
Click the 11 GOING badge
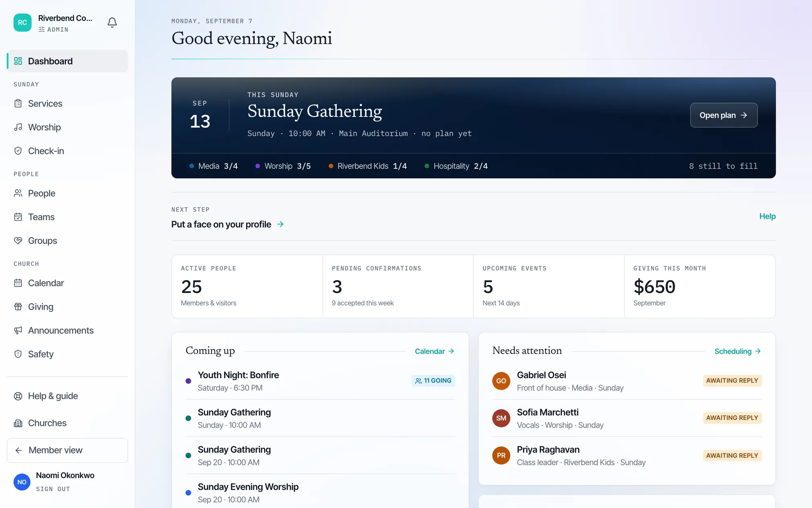pos(433,381)
